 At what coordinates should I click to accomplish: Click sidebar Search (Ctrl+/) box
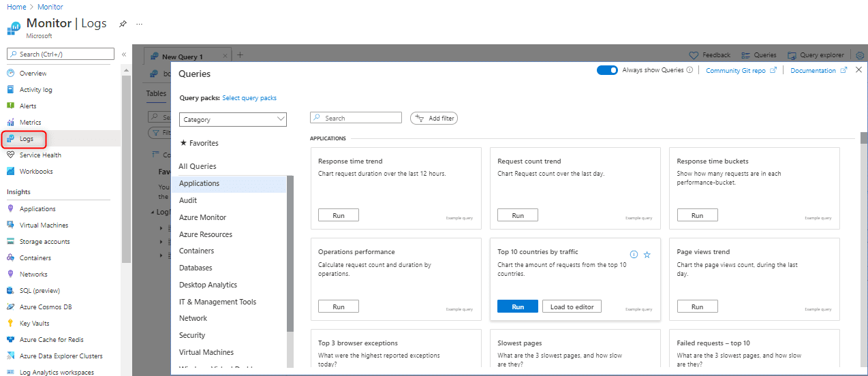[61, 54]
